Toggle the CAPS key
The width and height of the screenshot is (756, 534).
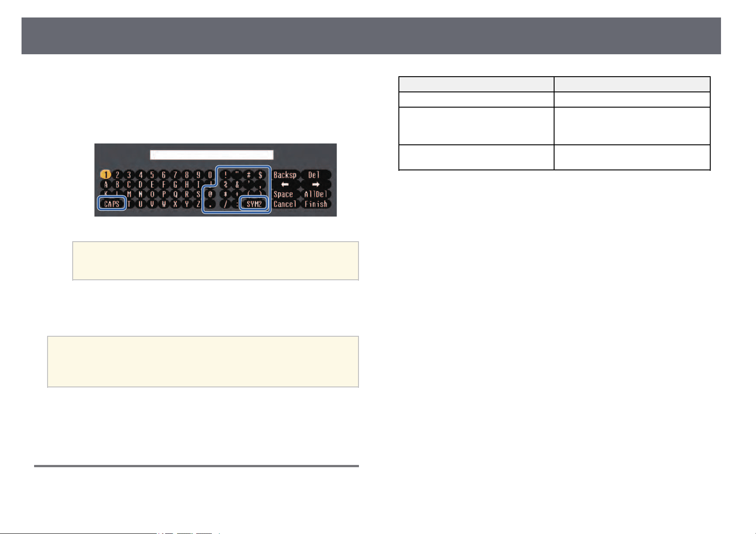click(112, 204)
